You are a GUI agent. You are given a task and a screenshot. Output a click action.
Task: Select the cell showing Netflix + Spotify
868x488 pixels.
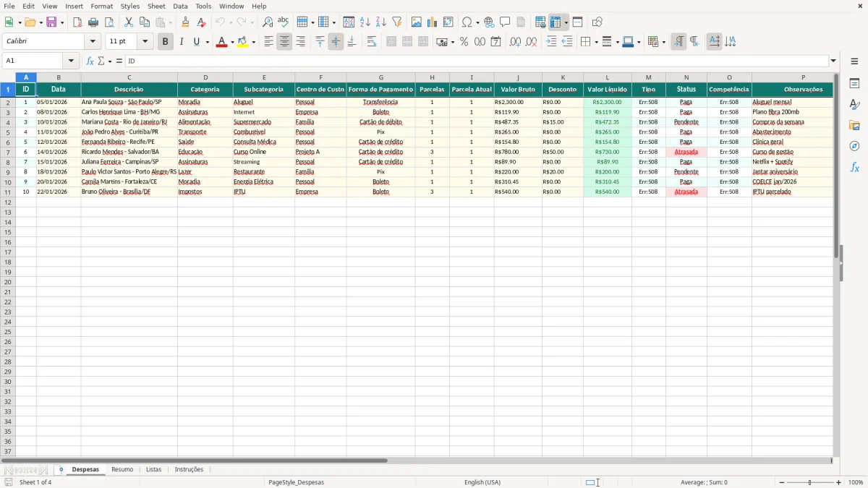pyautogui.click(x=792, y=162)
